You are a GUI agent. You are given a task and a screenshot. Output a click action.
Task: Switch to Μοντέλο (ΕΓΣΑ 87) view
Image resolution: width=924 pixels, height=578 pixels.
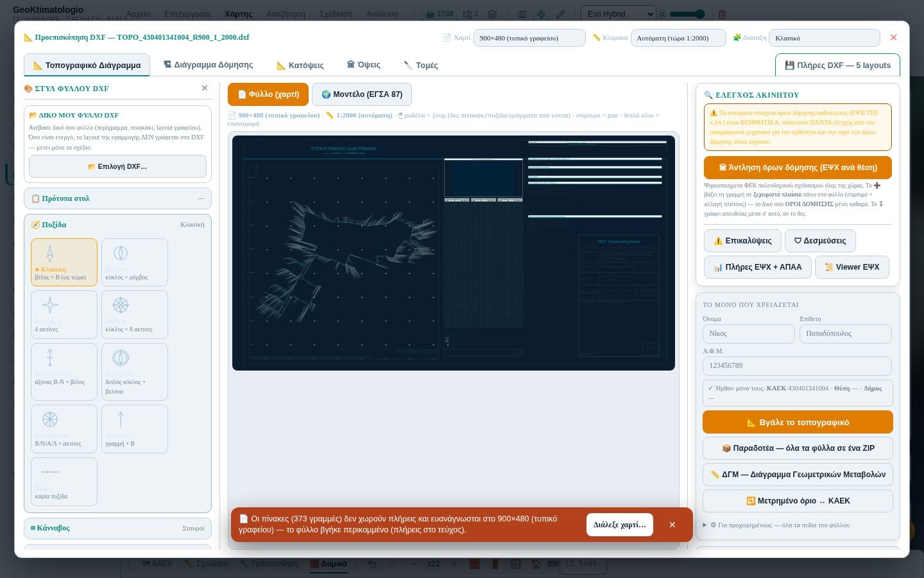pyautogui.click(x=362, y=94)
